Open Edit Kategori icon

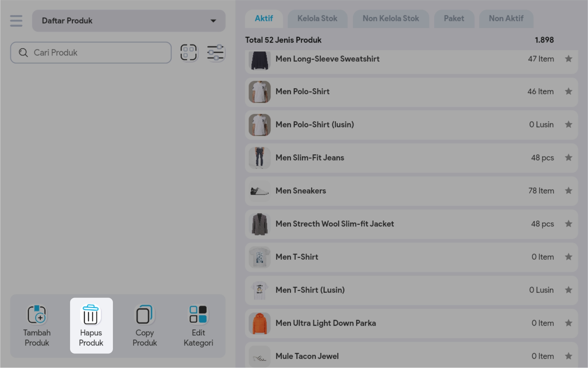tap(198, 315)
